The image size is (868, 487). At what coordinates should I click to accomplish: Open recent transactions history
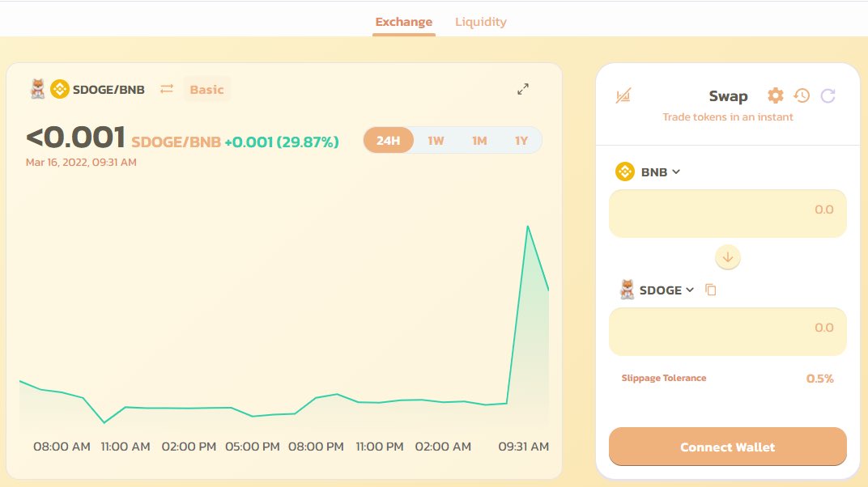(802, 95)
